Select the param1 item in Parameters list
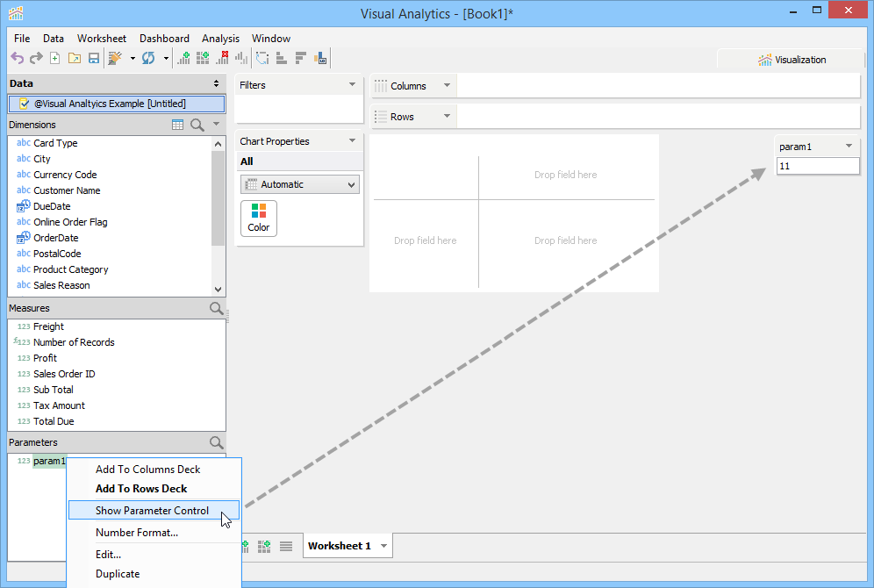The height and width of the screenshot is (588, 874). [x=49, y=462]
